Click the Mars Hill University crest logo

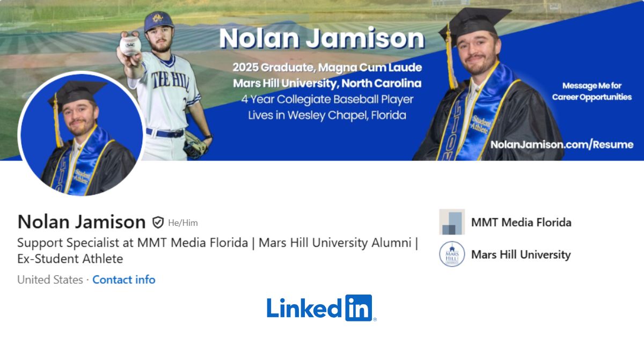pos(452,254)
